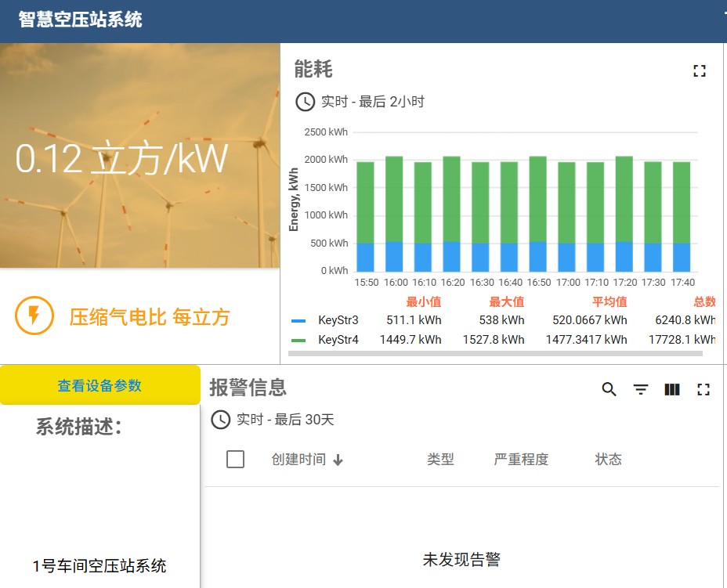Sort alarms by 严重程度 column header
Screen dimensions: 727x588
click(x=521, y=460)
